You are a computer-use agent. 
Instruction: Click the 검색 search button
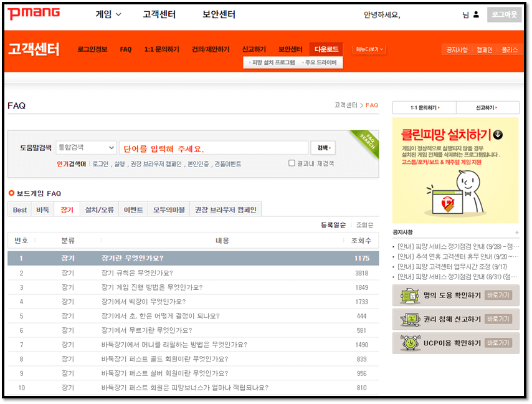point(325,147)
